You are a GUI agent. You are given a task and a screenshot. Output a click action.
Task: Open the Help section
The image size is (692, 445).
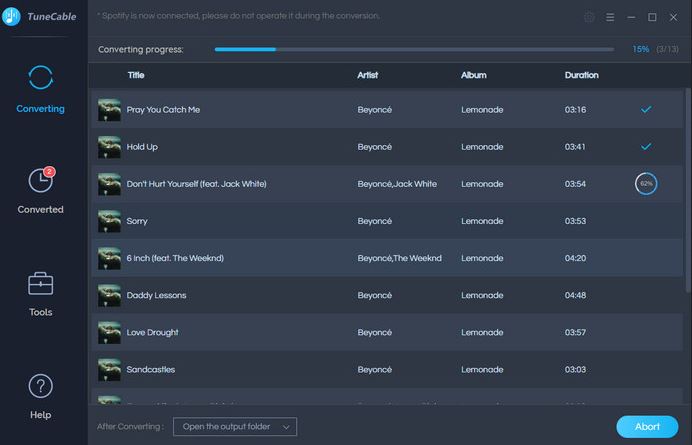pos(40,396)
